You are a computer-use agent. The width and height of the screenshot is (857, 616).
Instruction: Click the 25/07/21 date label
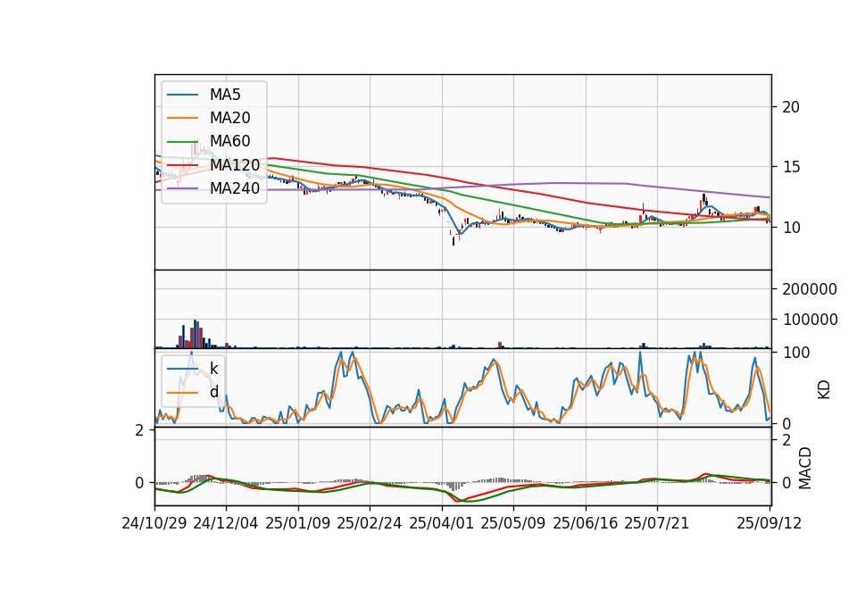point(657,523)
